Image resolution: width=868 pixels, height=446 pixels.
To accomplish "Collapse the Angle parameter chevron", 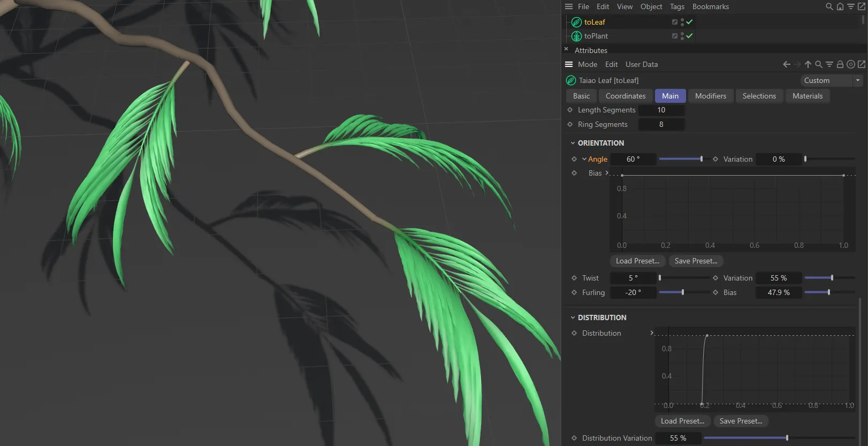I will point(584,159).
